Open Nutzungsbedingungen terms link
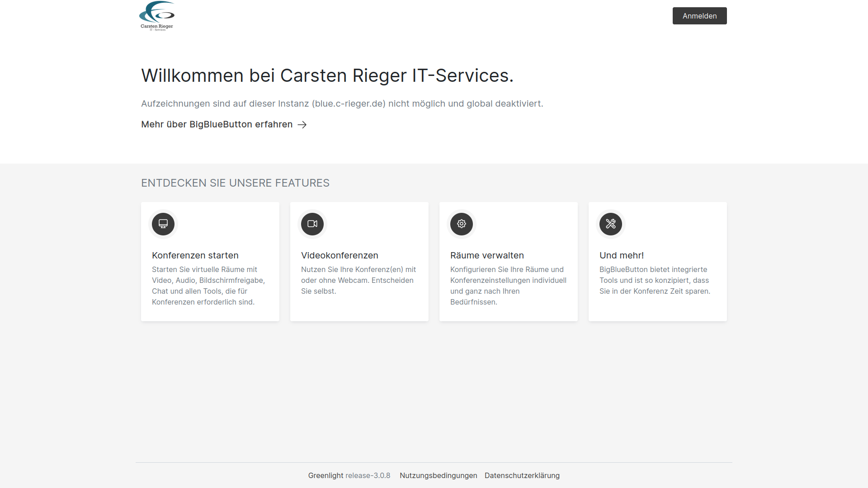The width and height of the screenshot is (868, 488). (439, 475)
